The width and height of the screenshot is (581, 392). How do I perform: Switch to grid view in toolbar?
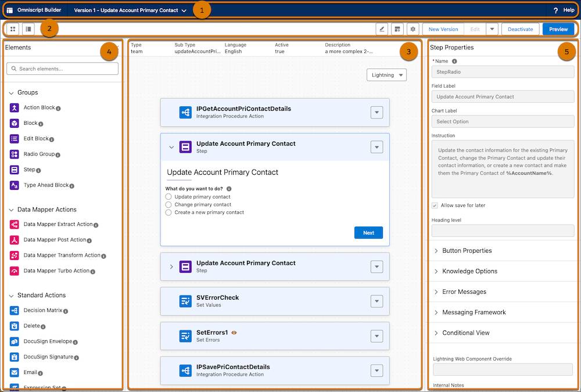(x=13, y=29)
